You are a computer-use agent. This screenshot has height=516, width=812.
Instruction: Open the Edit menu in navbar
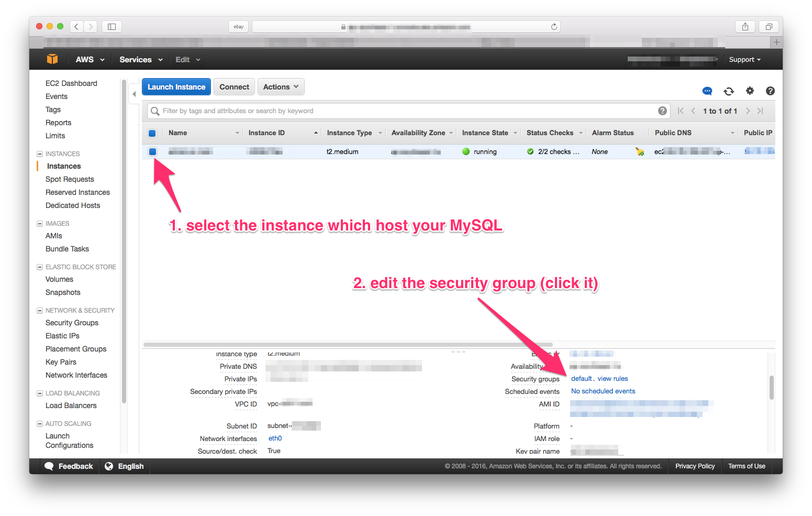pos(188,60)
